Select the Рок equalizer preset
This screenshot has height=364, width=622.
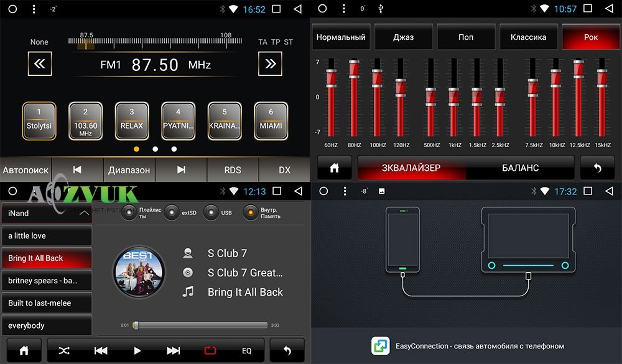pos(591,37)
